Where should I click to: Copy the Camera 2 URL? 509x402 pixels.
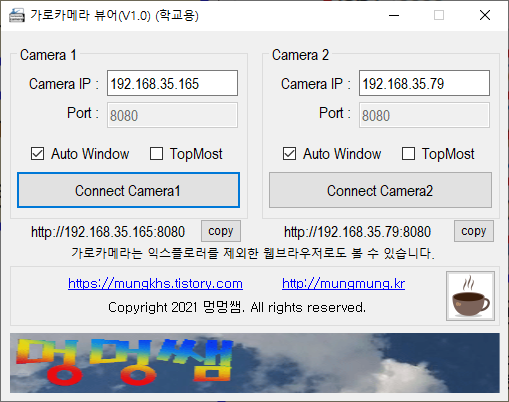(x=474, y=231)
